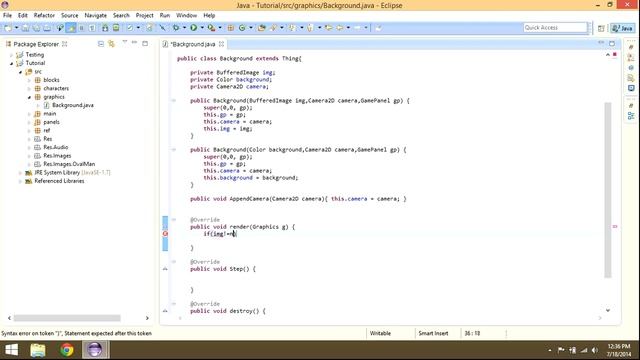Click Package Explorer horizontal scrollbar thumb

[x=67, y=318]
